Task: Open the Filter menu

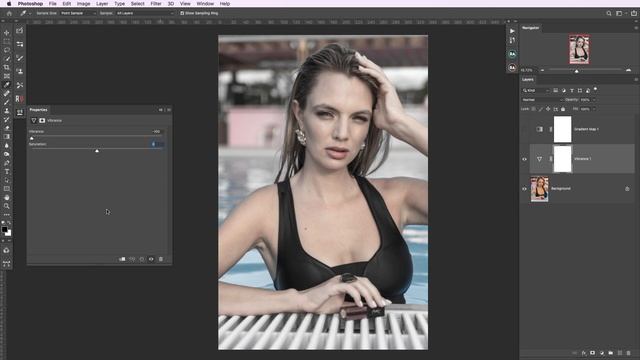Action: [156, 4]
